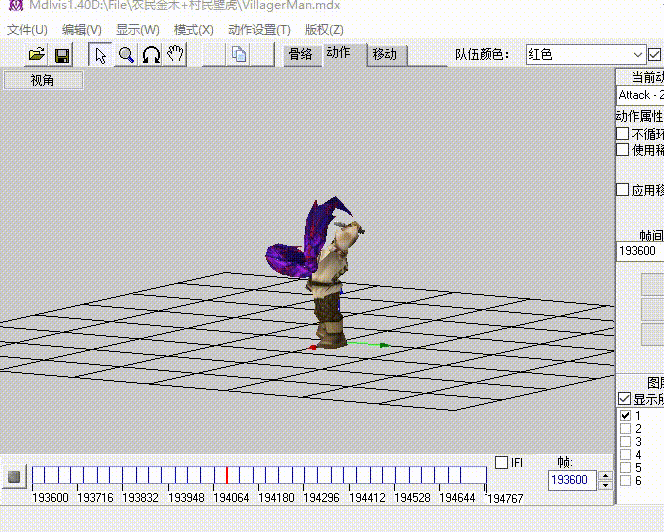Toggle the 显示 layers checkbox
Screen dimensions: 664x532
tap(624, 399)
